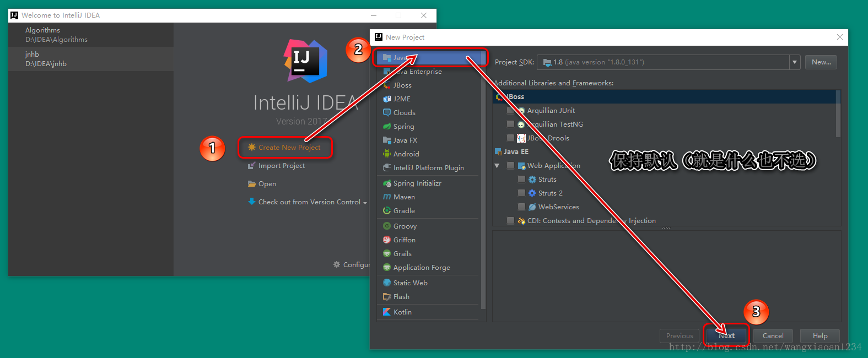This screenshot has width=868, height=358.
Task: Click the empty framework description panel
Action: pos(667,276)
